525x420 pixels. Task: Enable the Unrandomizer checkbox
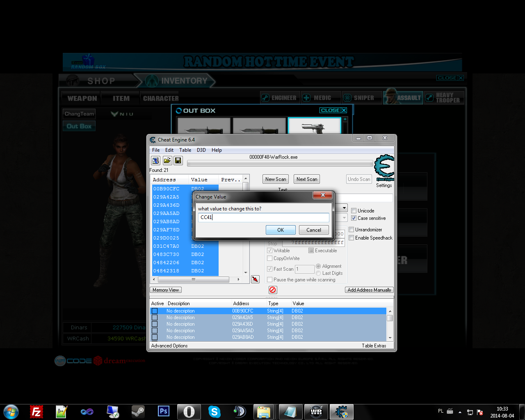click(351, 230)
